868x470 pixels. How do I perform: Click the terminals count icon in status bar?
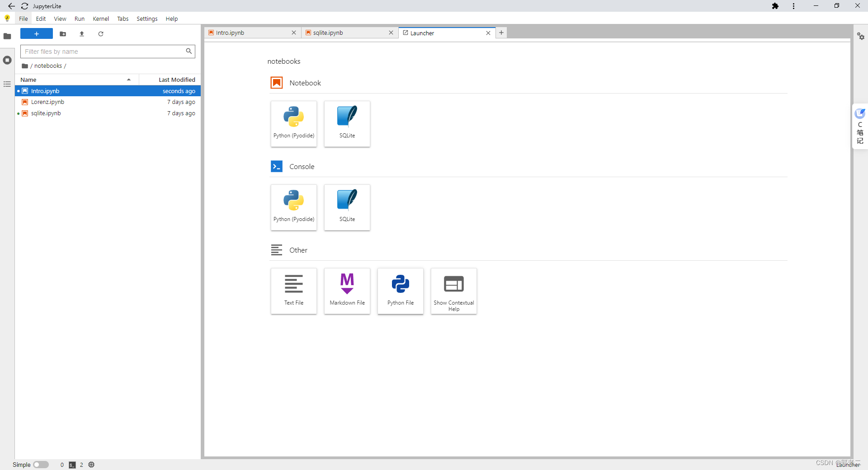[72, 465]
